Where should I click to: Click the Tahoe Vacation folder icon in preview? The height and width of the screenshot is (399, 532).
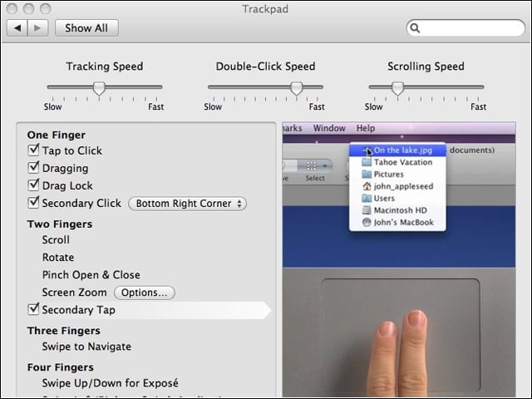(x=367, y=162)
